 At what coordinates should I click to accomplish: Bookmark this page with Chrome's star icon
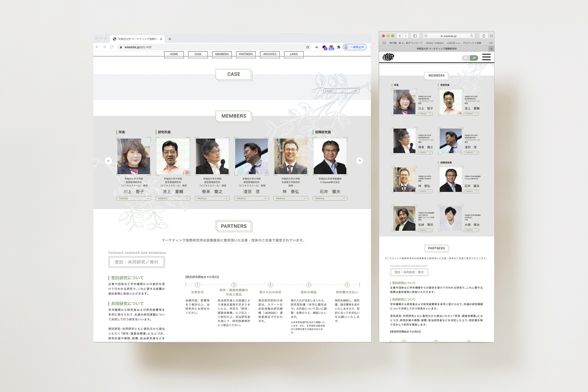[308, 47]
